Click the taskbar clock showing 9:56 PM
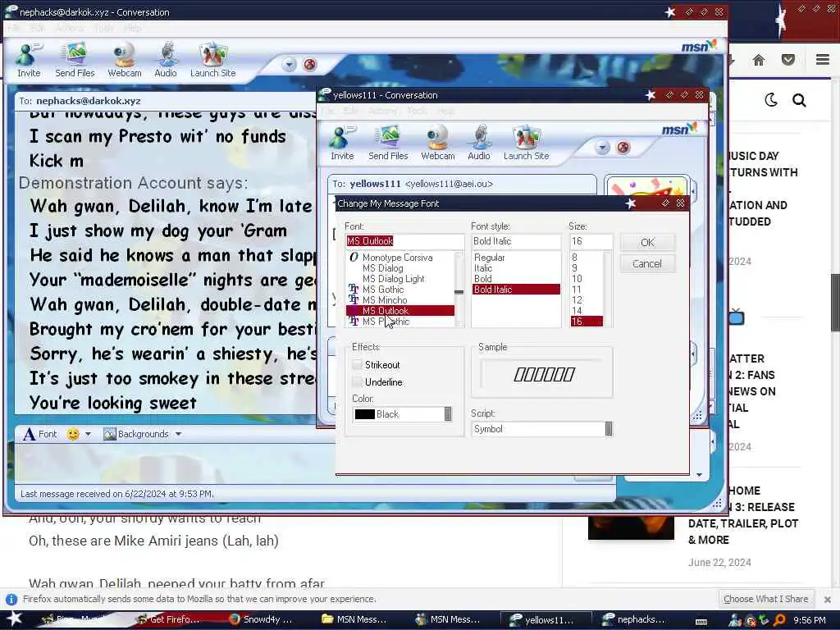The image size is (840, 630). tap(809, 620)
